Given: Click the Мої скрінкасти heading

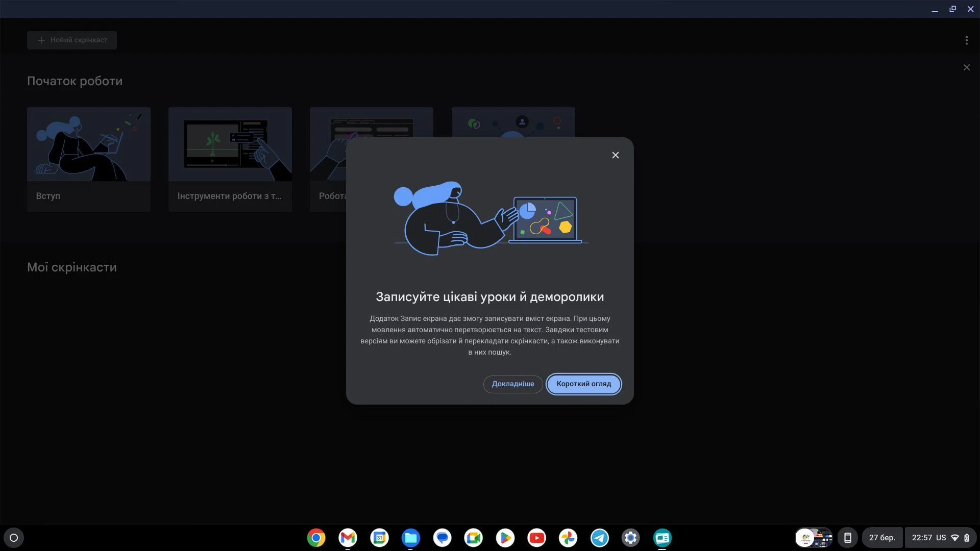Looking at the screenshot, I should click(x=72, y=267).
